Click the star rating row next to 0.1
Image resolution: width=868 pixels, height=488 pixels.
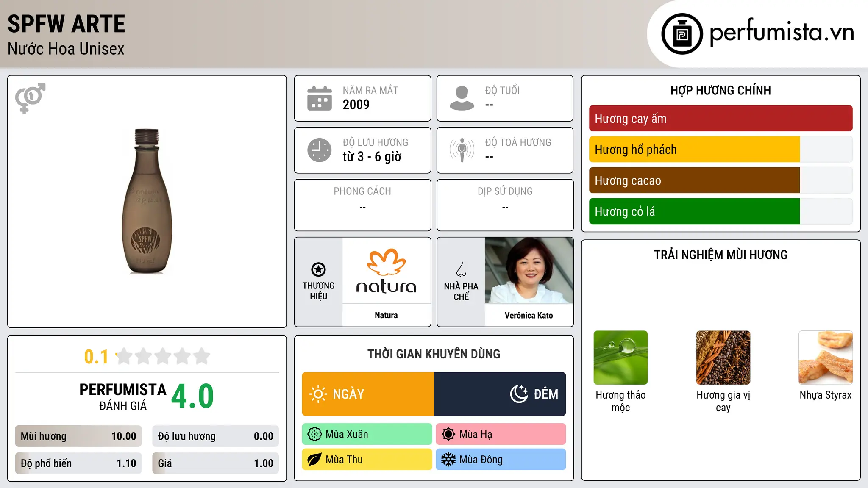(163, 356)
